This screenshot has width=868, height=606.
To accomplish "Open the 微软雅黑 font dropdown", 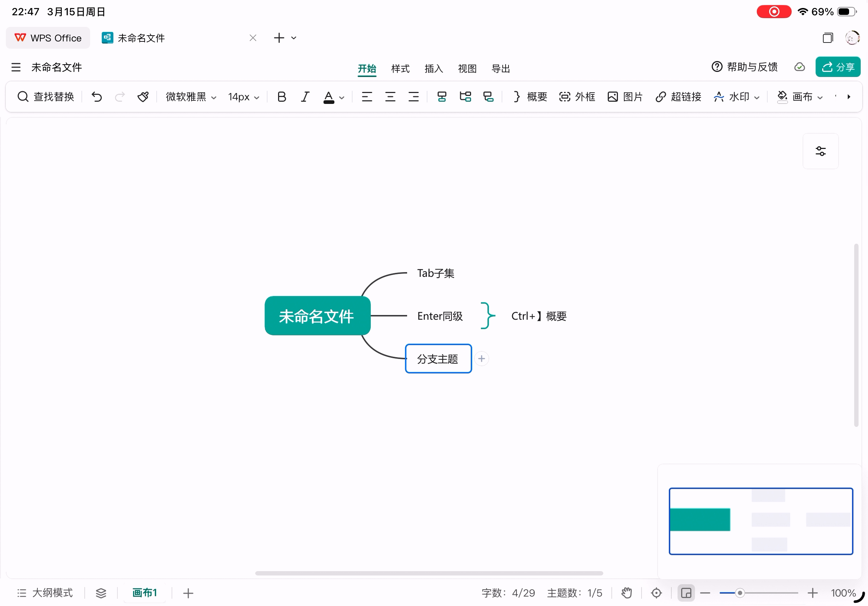I will pyautogui.click(x=190, y=97).
